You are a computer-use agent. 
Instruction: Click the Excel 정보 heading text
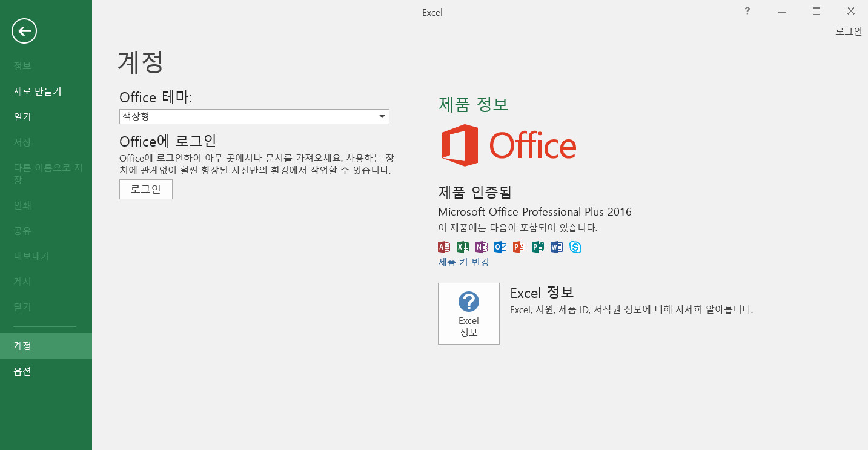(542, 293)
